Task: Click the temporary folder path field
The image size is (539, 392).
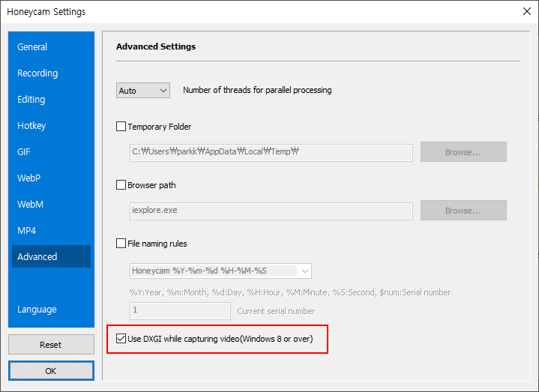Action: tap(271, 152)
